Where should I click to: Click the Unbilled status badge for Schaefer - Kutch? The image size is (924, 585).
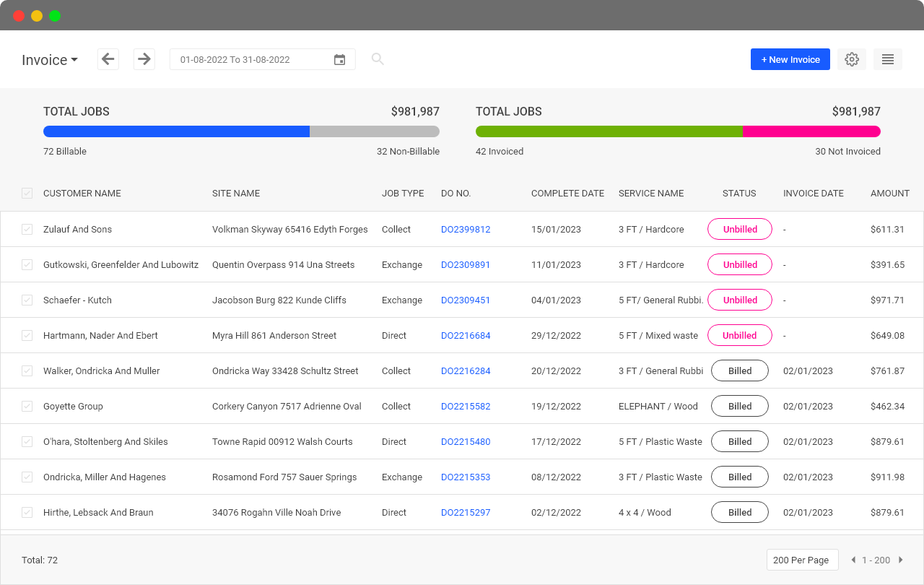(740, 300)
